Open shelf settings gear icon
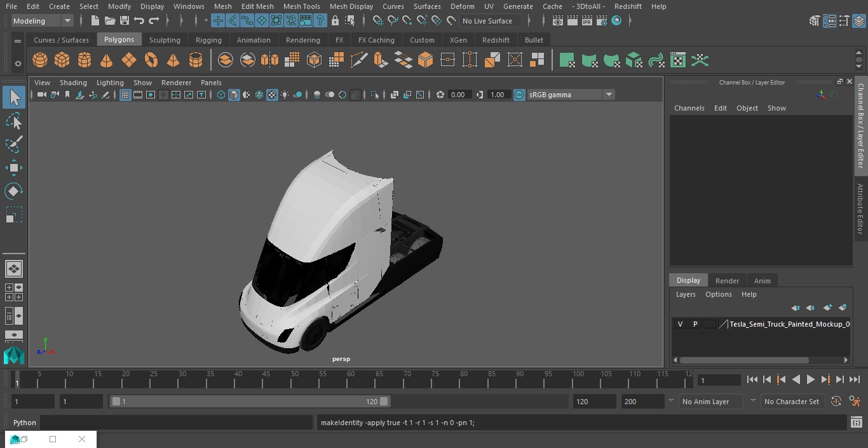This screenshot has height=448, width=868. (18, 63)
